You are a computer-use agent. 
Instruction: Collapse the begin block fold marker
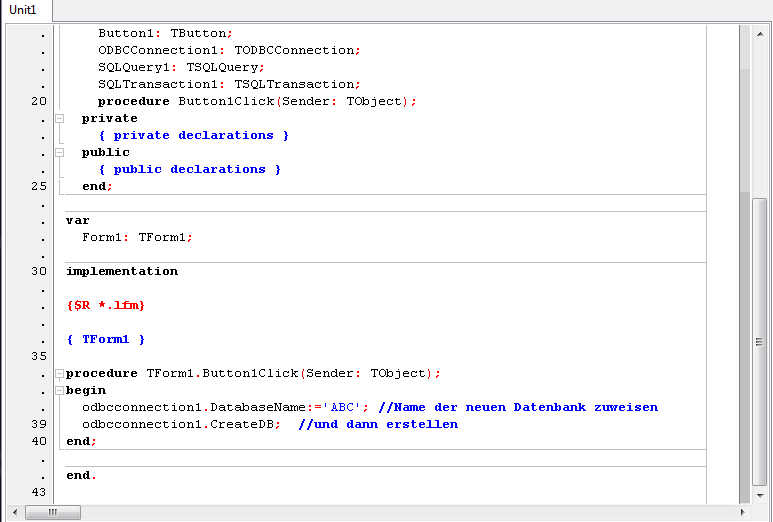tap(59, 390)
